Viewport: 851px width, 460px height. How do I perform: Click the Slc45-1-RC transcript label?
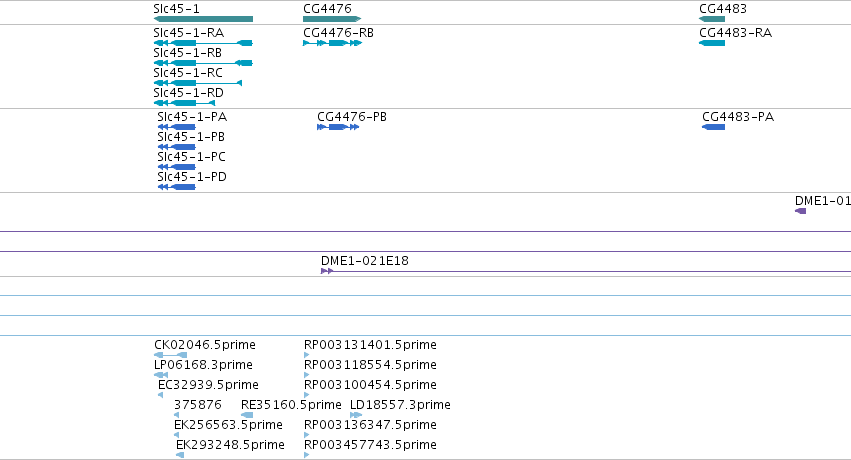click(x=188, y=73)
